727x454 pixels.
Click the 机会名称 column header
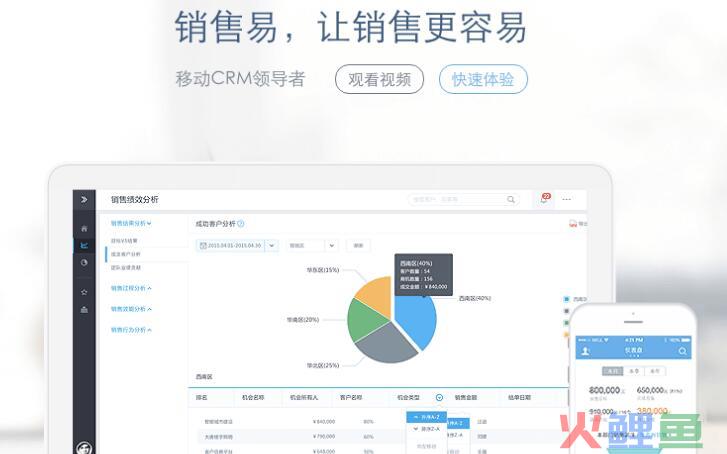click(253, 397)
